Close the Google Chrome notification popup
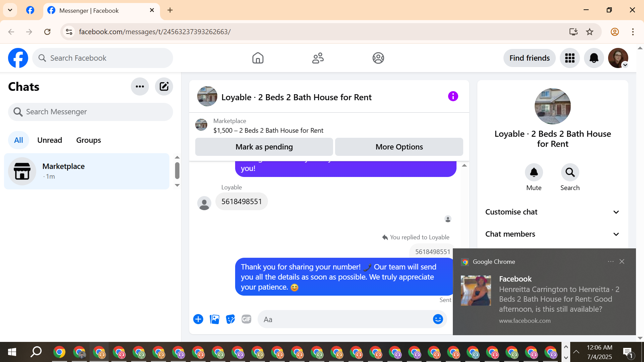 622,261
